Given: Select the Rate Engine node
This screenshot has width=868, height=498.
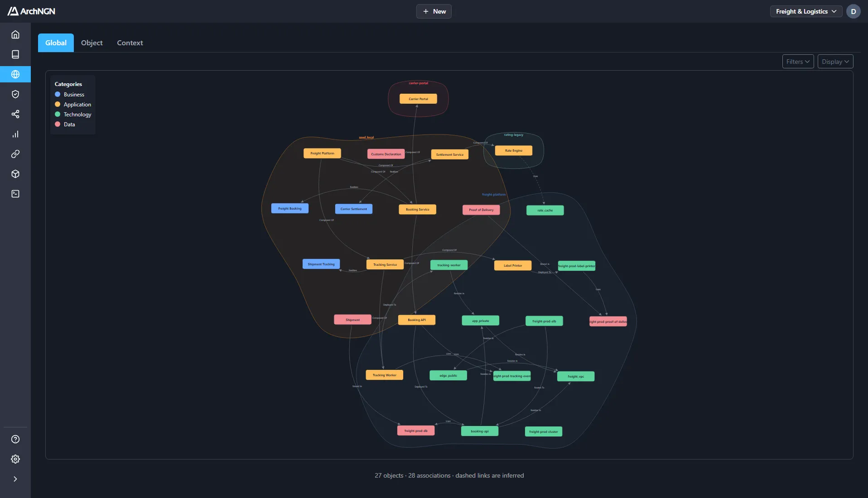Looking at the screenshot, I should pos(514,150).
